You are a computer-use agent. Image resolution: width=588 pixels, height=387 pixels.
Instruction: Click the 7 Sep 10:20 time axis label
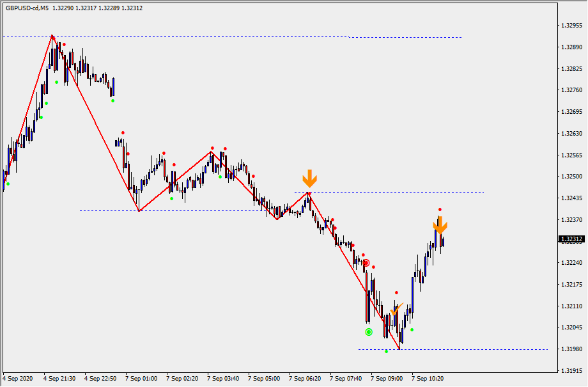428,379
